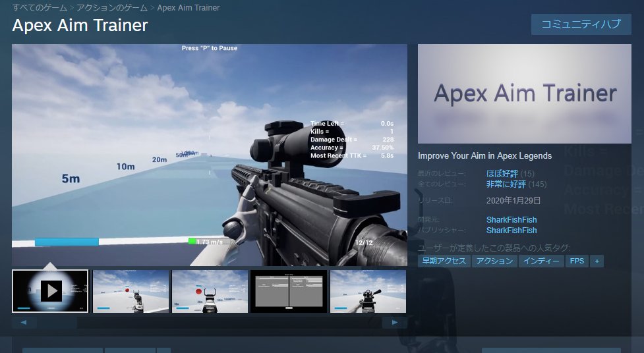
Task: Click the Apex Aim Trainer header image
Action: coord(525,94)
